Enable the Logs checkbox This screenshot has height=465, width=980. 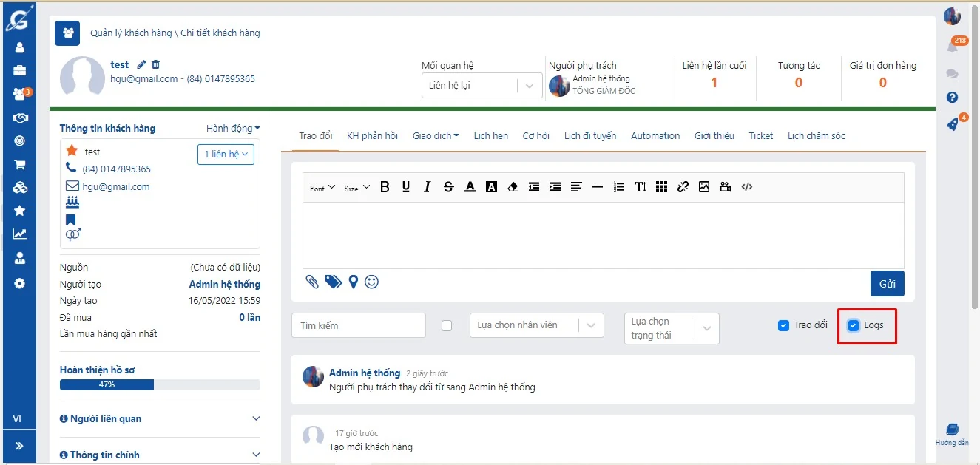(854, 324)
